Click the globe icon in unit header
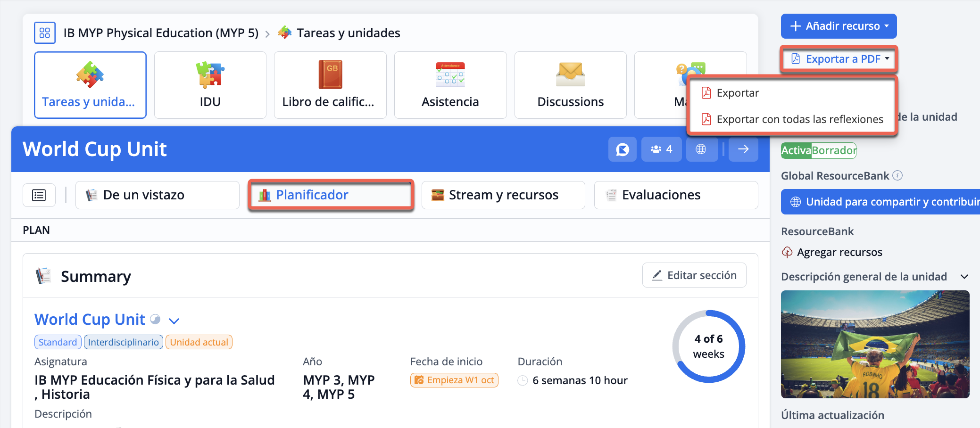Screen dimensions: 980x428 701,149
